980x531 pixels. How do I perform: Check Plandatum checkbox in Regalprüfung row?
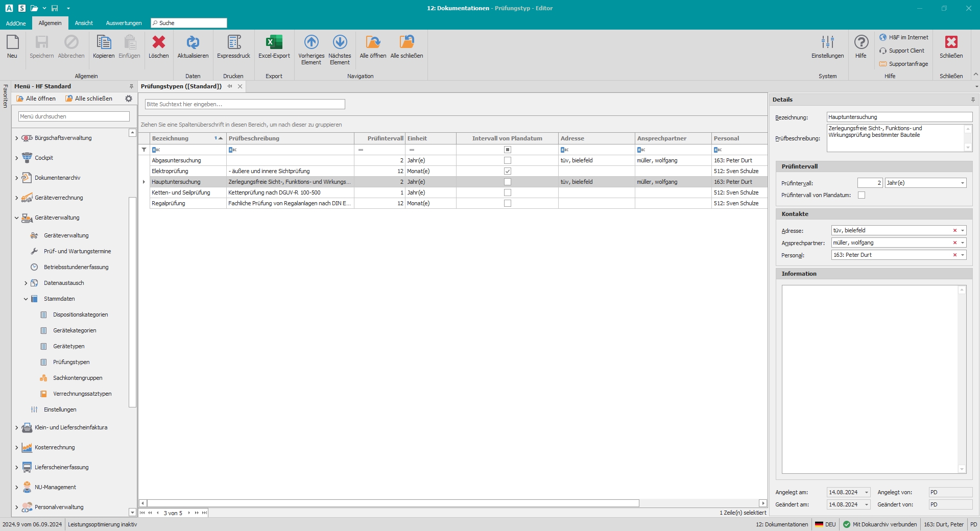507,203
